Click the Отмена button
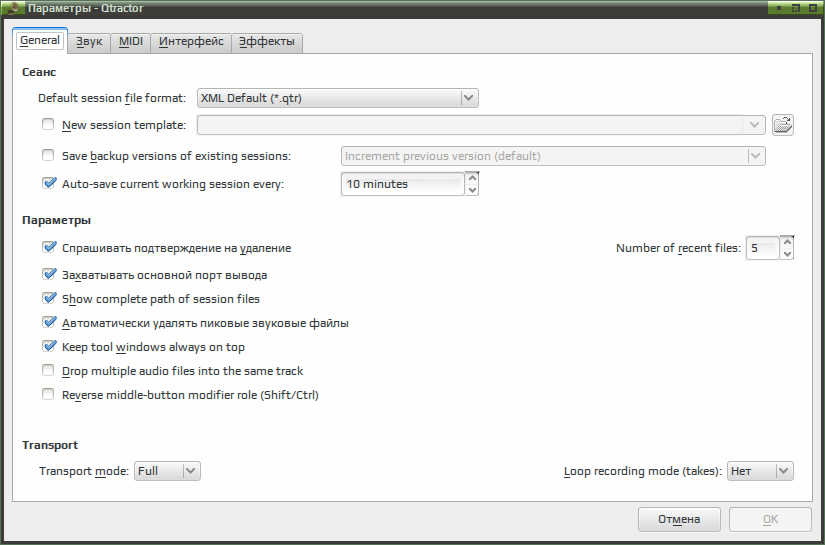 [679, 520]
